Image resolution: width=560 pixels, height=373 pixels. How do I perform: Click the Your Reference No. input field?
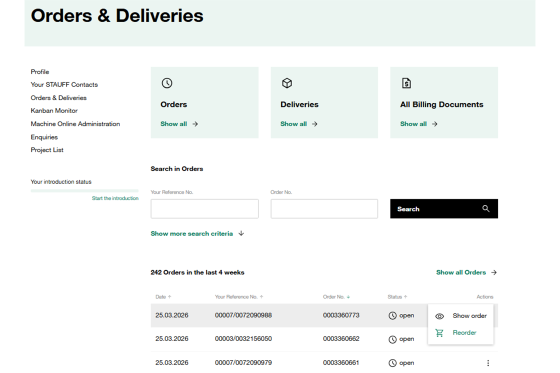click(205, 209)
